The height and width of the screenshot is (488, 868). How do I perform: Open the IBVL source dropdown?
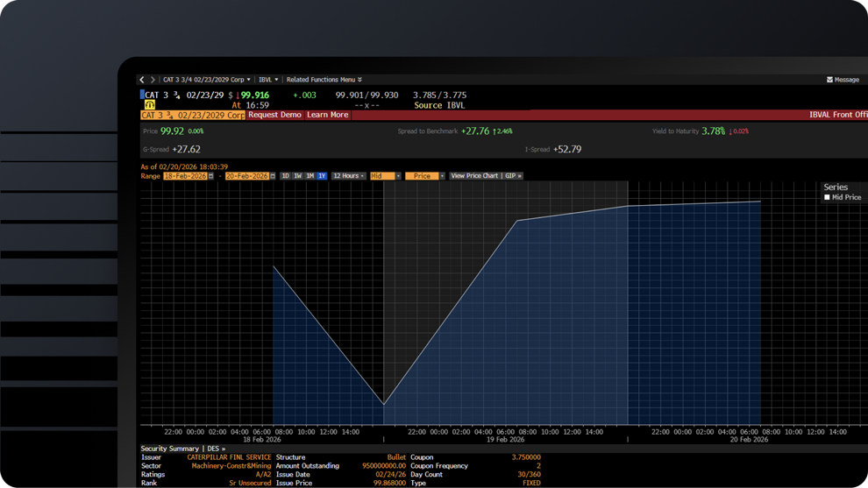pyautogui.click(x=267, y=80)
